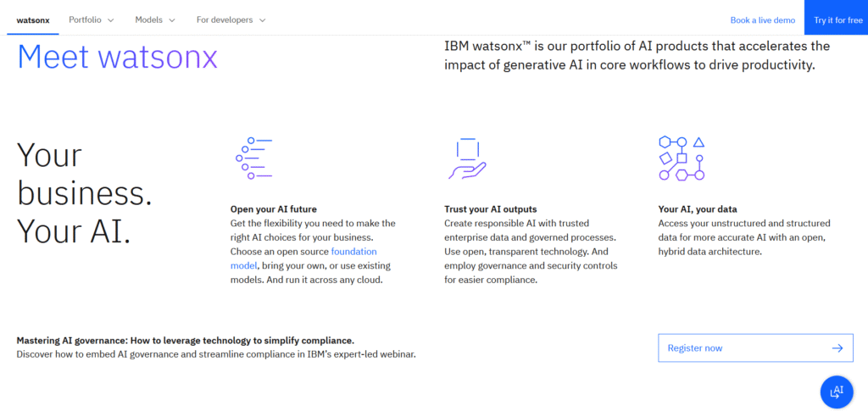Viewport: 868px width, 411px height.
Task: Select the watsonx navigation tab
Action: point(33,19)
